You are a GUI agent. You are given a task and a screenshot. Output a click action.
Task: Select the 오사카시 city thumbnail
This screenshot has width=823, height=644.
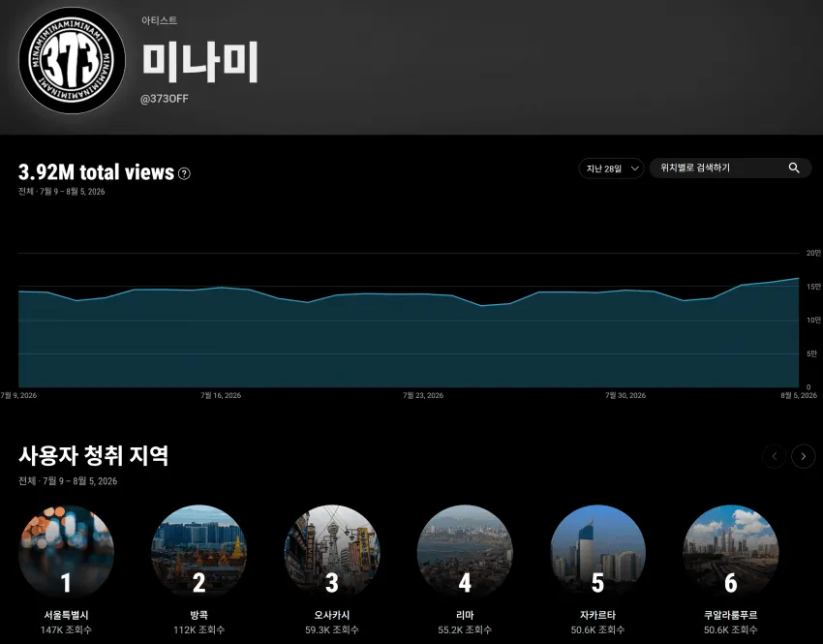(x=332, y=552)
